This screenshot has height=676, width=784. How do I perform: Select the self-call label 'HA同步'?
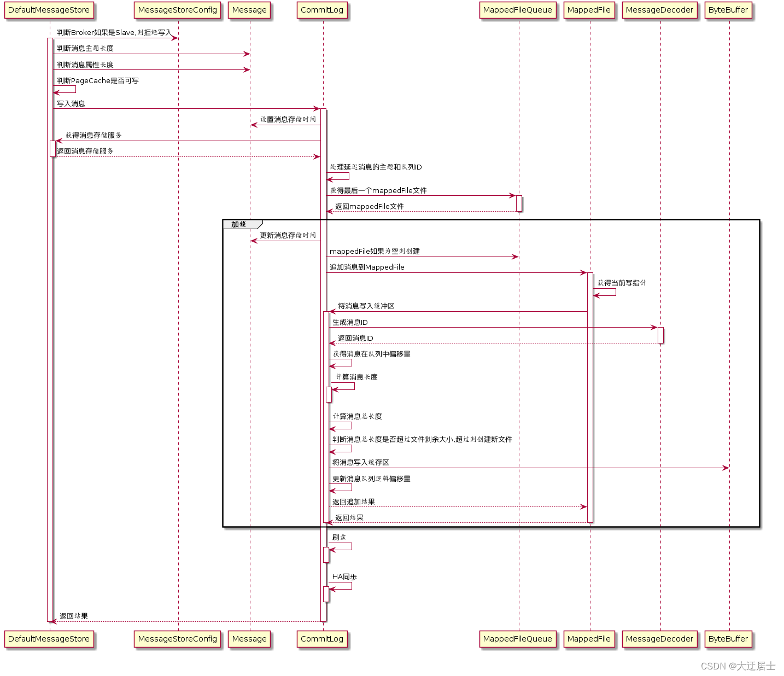[345, 576]
